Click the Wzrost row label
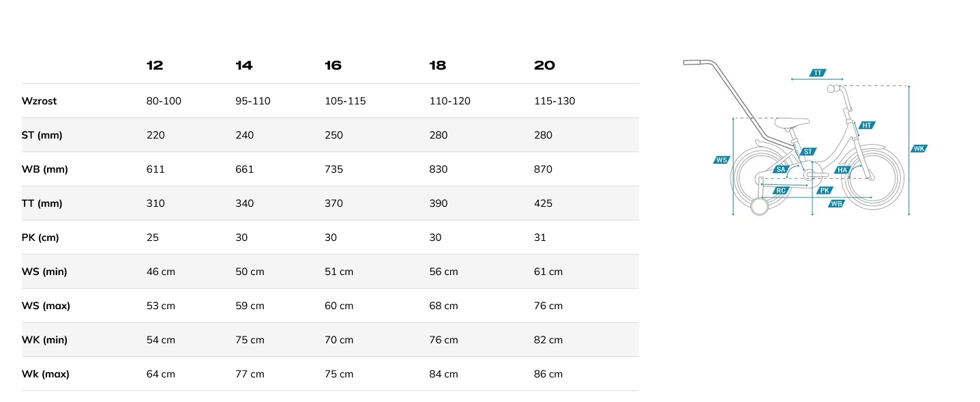 point(40,101)
